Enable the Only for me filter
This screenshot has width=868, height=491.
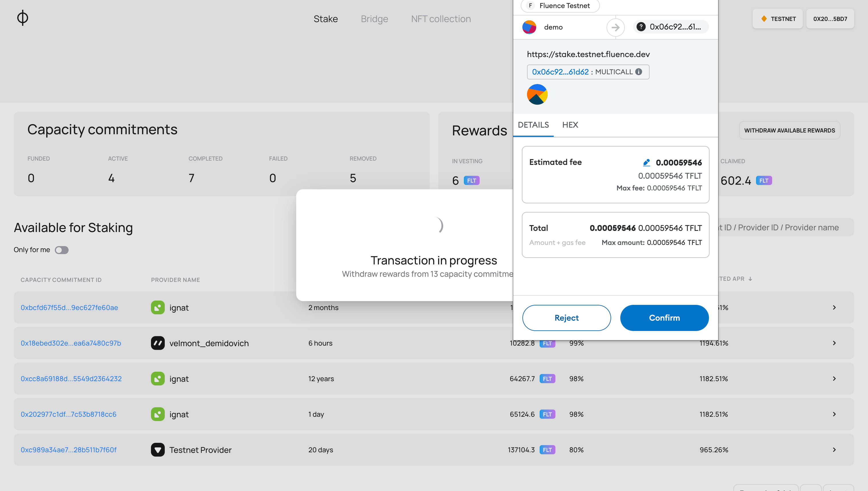point(61,250)
